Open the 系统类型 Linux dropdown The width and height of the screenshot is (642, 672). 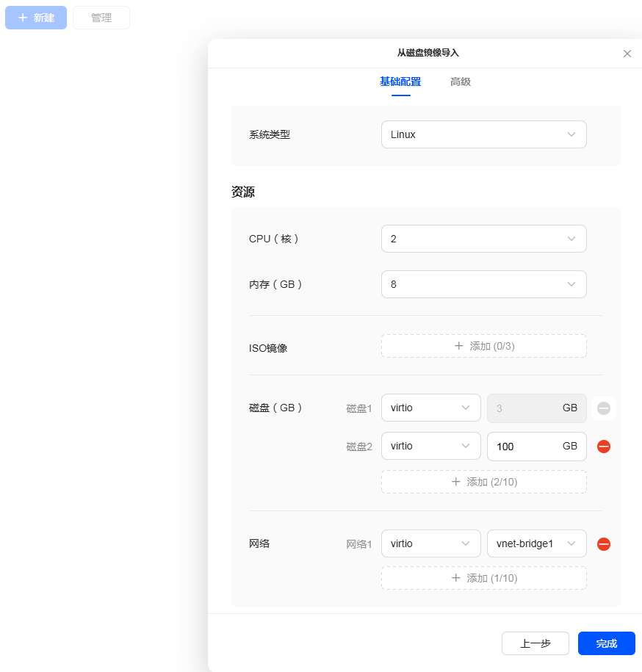[483, 134]
